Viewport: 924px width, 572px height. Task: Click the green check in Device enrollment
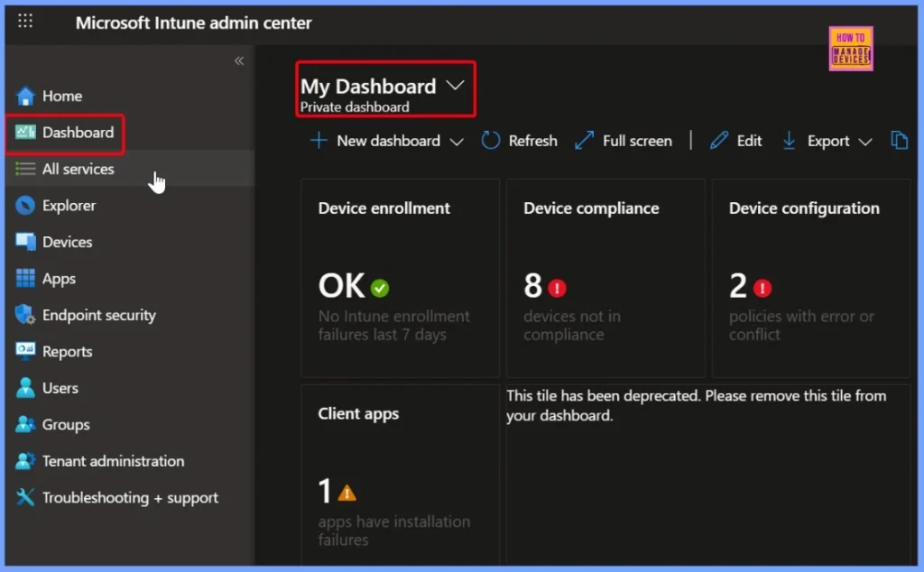tap(380, 288)
